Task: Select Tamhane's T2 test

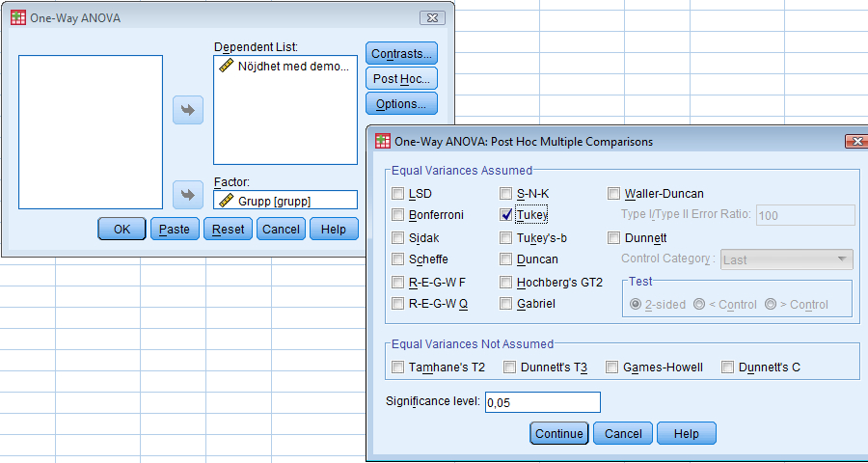Action: point(398,368)
